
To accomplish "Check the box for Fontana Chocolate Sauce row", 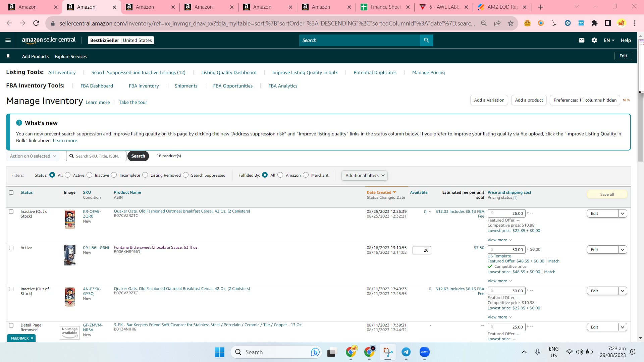I will pos(11,248).
